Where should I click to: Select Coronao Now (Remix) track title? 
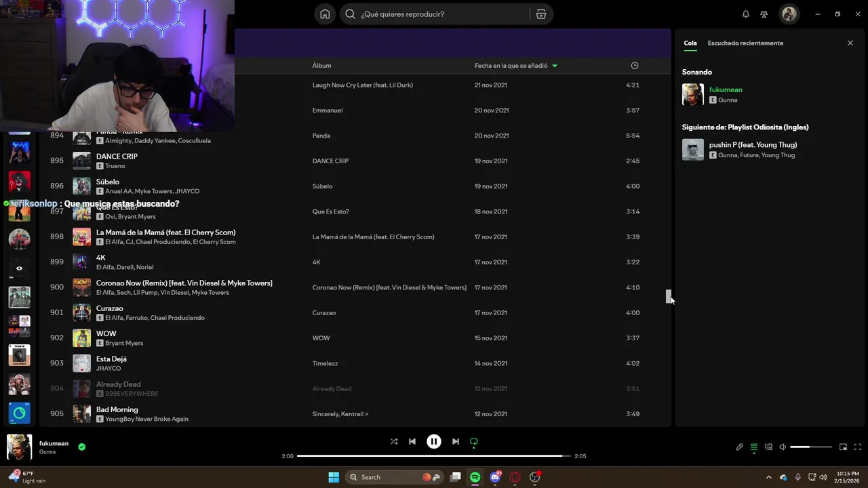tap(184, 283)
